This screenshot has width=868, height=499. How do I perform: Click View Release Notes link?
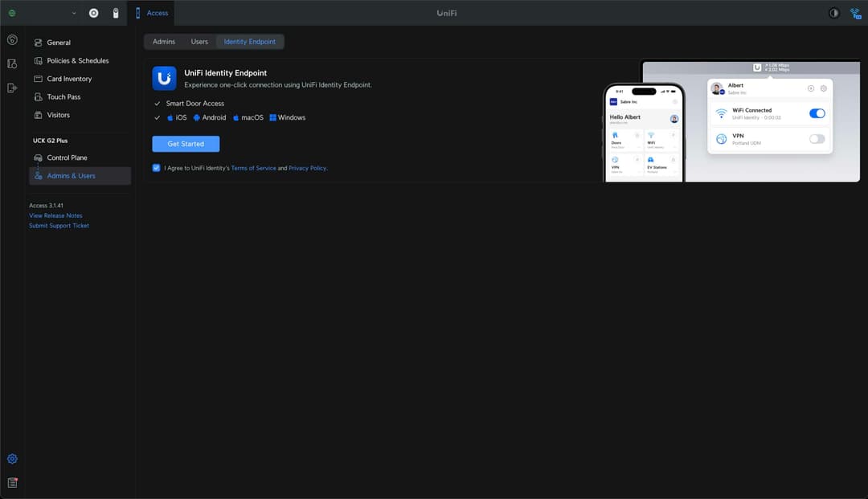pos(55,216)
